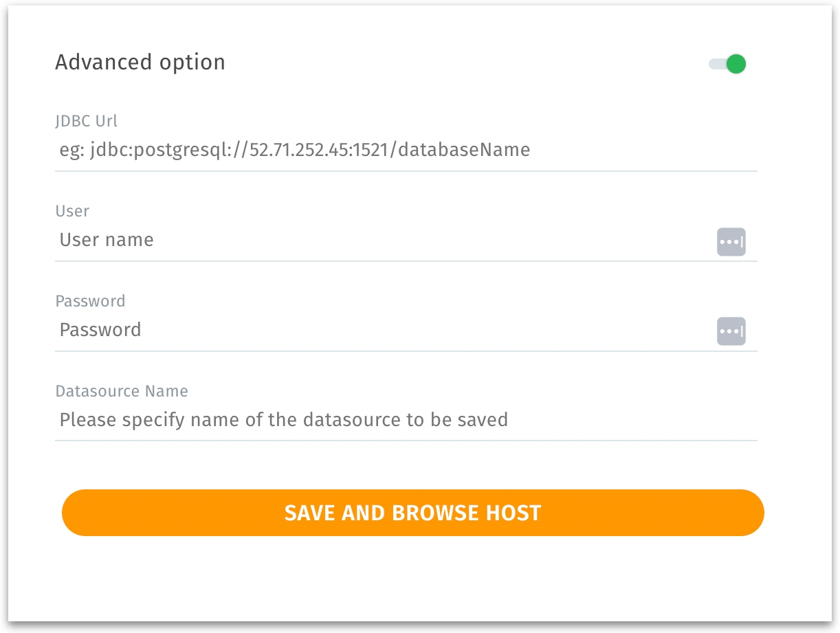Click the jdbc:postgresql example placeholder text
Image resolution: width=840 pixels, height=633 pixels.
tap(296, 150)
